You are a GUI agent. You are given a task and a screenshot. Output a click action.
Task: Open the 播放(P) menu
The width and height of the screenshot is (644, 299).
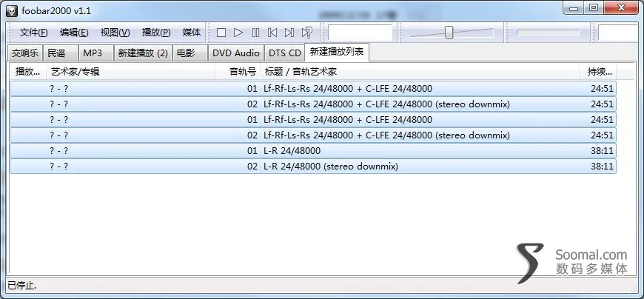point(156,33)
